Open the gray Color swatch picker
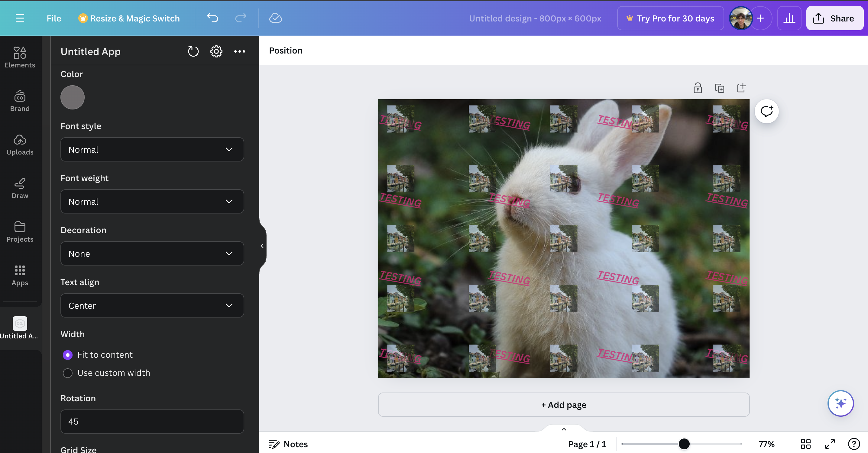This screenshot has height=453, width=868. tap(73, 97)
